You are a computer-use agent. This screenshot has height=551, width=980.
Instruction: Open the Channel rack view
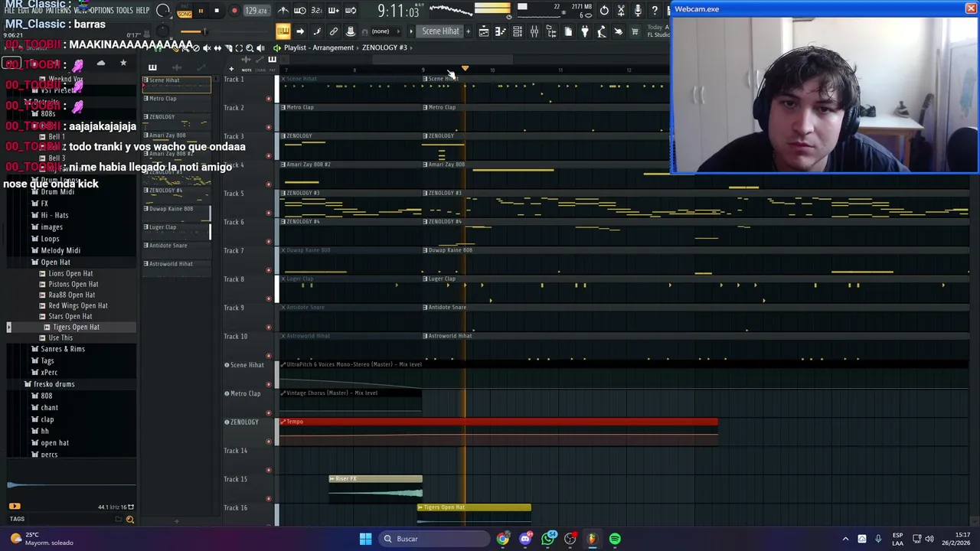[x=518, y=31]
